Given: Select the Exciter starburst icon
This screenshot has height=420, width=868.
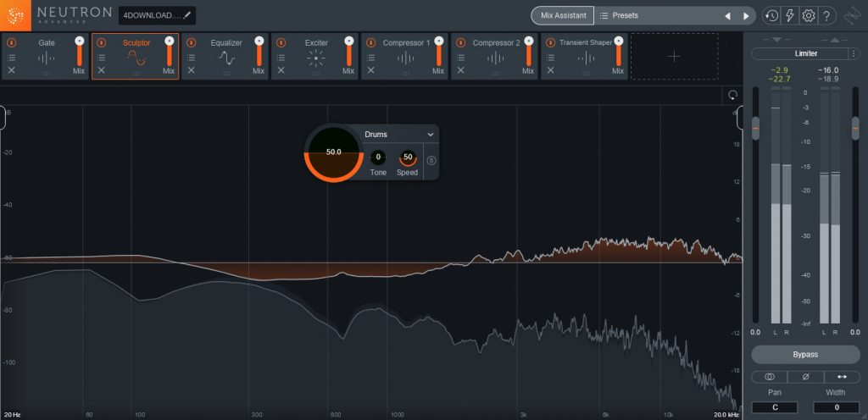Looking at the screenshot, I should pyautogui.click(x=316, y=58).
